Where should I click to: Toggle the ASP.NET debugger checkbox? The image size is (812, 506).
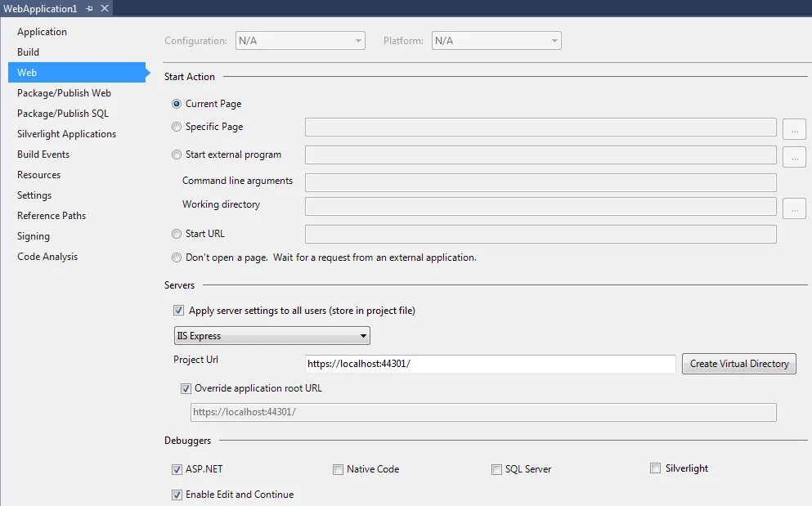point(177,469)
